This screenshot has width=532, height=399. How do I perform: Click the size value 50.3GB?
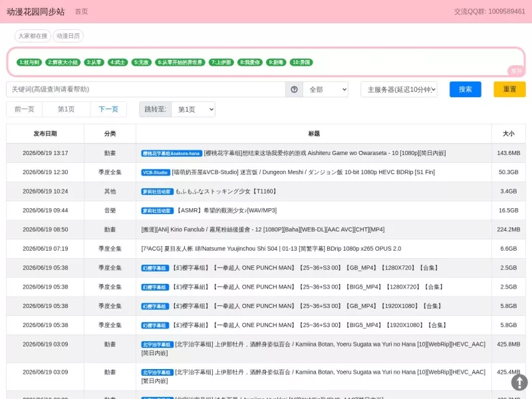click(508, 172)
